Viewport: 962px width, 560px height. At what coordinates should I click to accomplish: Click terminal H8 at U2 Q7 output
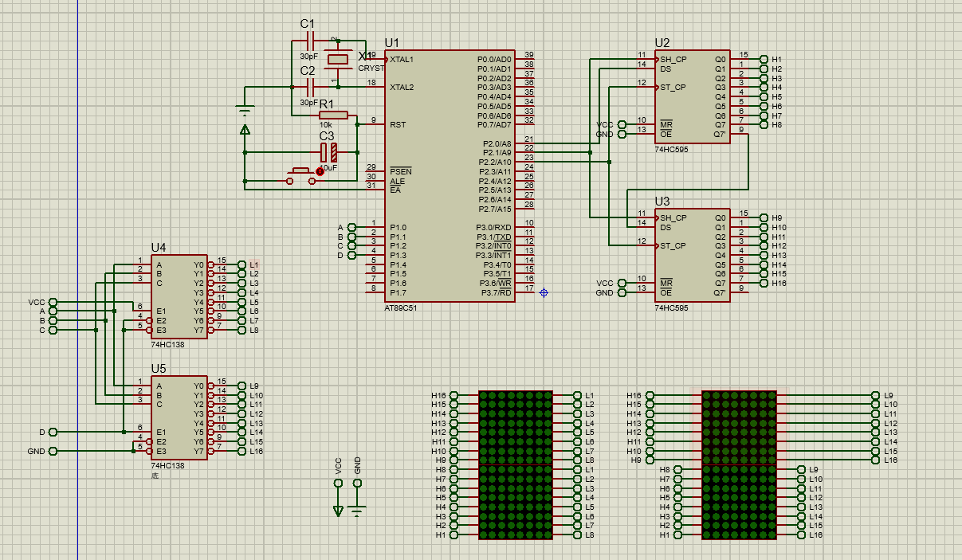point(764,125)
